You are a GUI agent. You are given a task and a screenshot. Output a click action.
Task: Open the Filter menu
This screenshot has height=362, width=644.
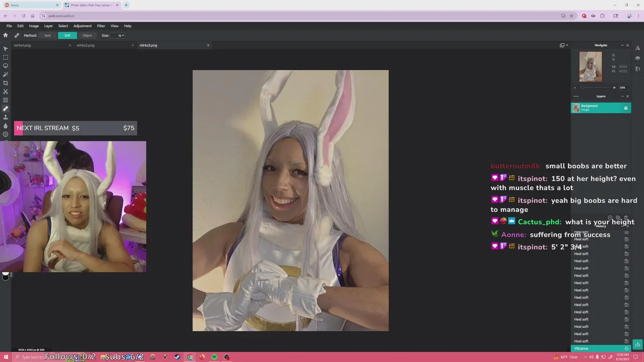click(101, 26)
